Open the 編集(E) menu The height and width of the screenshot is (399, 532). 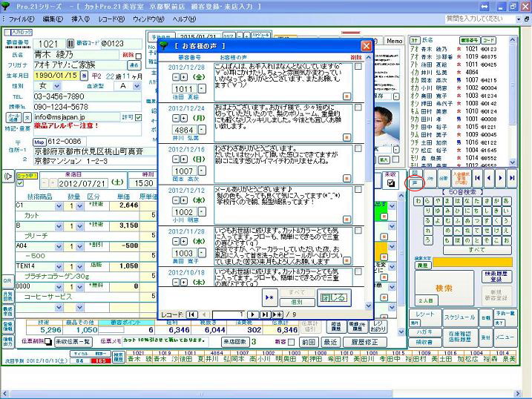[x=53, y=19]
